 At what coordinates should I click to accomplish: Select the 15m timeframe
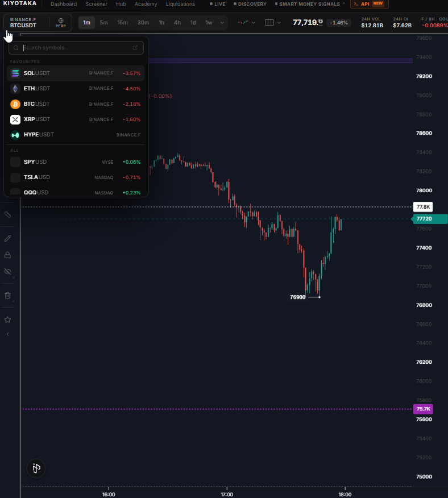pyautogui.click(x=122, y=23)
